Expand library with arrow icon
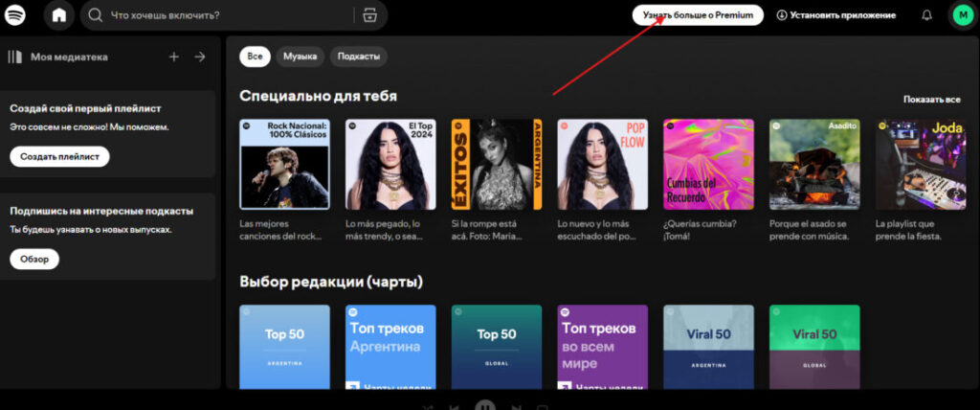This screenshot has height=410, width=980. tap(200, 57)
